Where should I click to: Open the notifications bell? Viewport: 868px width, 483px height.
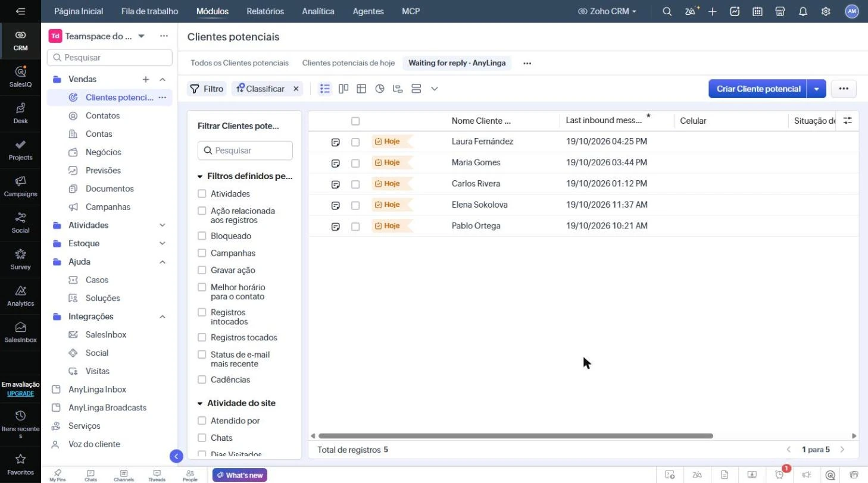pyautogui.click(x=803, y=11)
